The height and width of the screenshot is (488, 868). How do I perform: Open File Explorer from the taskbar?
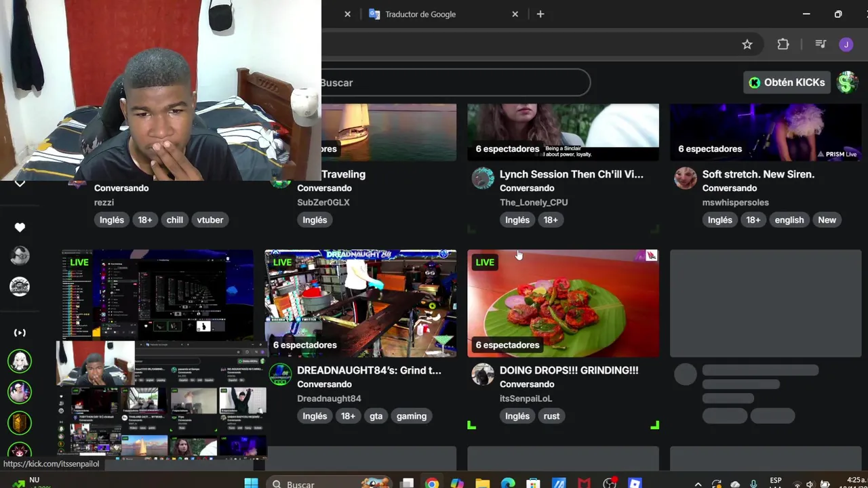[x=482, y=483]
